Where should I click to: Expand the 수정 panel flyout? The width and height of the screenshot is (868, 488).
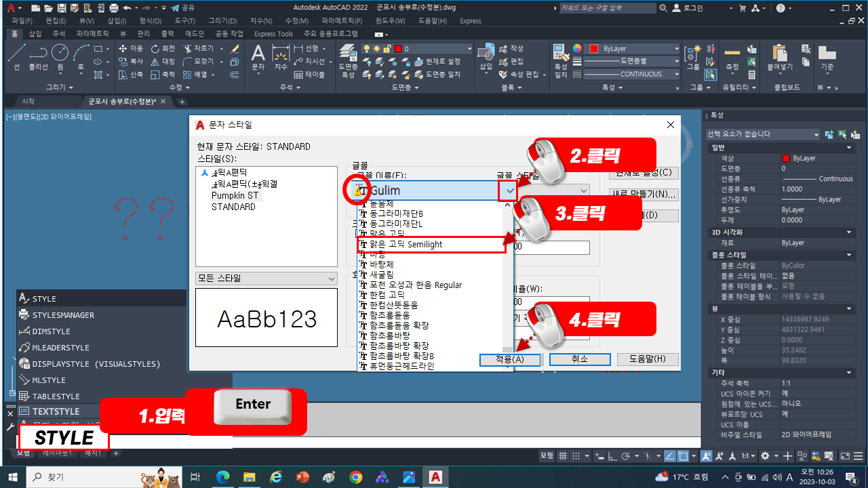click(180, 87)
